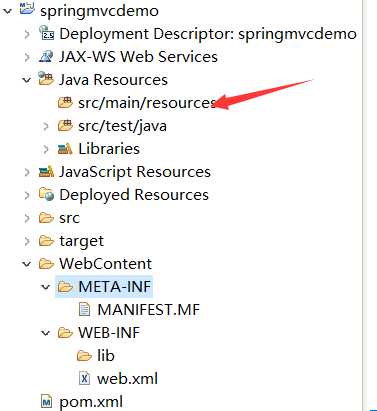Click the JAX-WS Web Services icon
377x411 pixels.
click(46, 56)
